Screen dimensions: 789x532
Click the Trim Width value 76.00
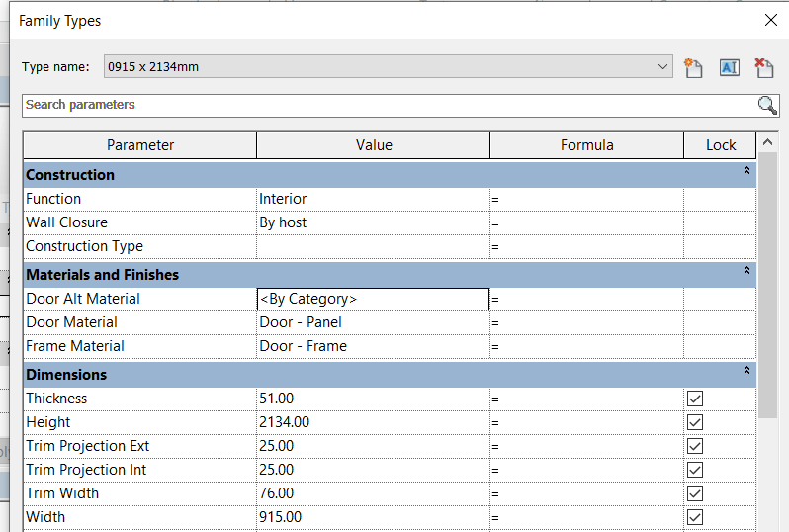373,493
